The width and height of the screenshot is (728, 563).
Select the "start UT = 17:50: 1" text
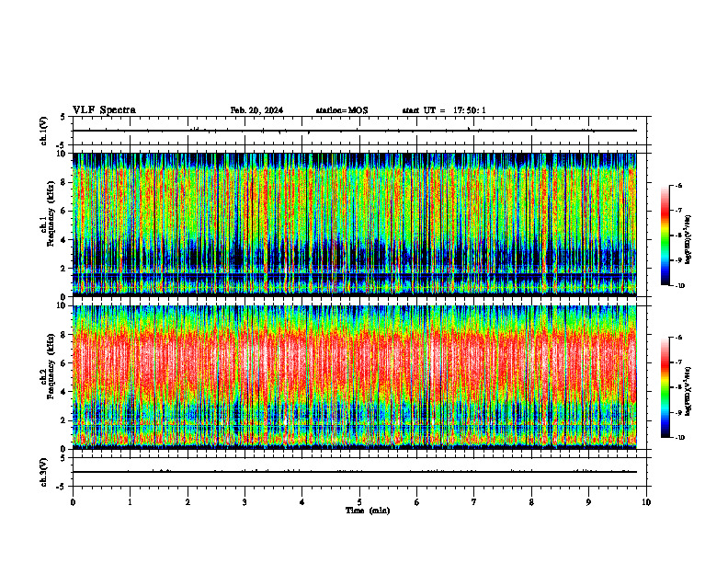(x=444, y=110)
